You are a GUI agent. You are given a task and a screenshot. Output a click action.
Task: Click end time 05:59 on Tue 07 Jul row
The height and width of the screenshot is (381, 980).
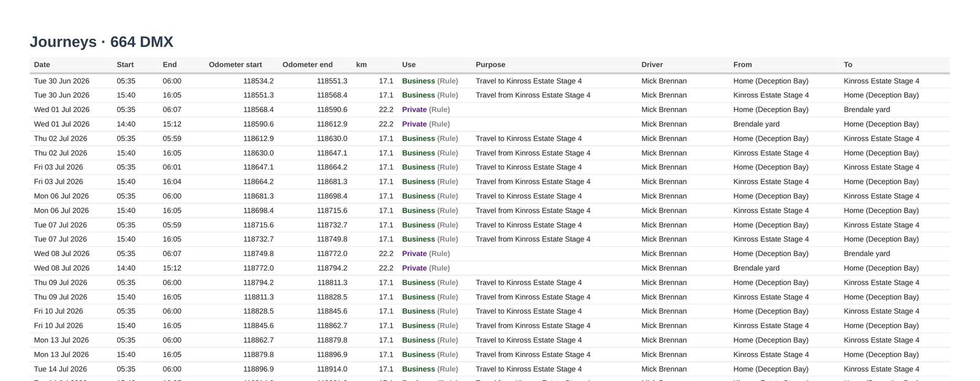pos(172,225)
